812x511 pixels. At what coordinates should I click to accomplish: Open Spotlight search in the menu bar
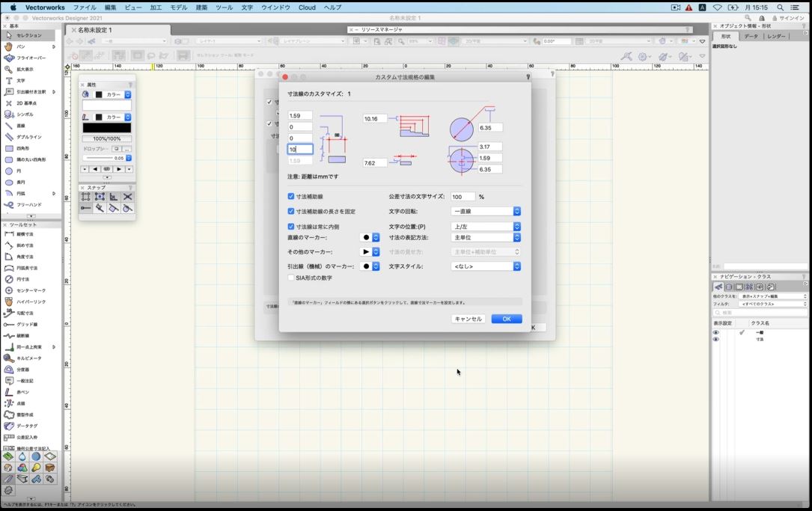(x=780, y=7)
